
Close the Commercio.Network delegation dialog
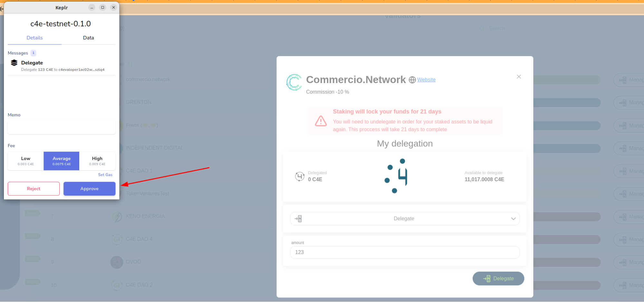click(x=519, y=77)
